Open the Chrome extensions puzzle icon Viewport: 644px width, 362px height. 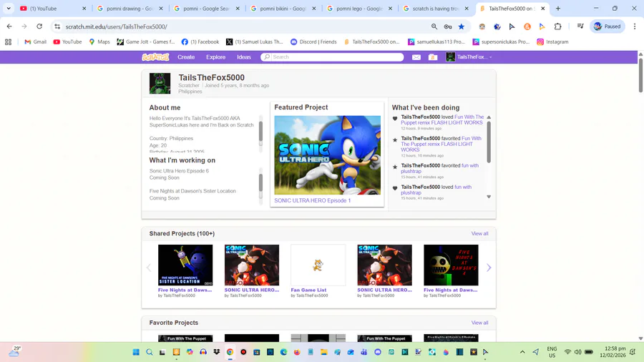coord(557,26)
